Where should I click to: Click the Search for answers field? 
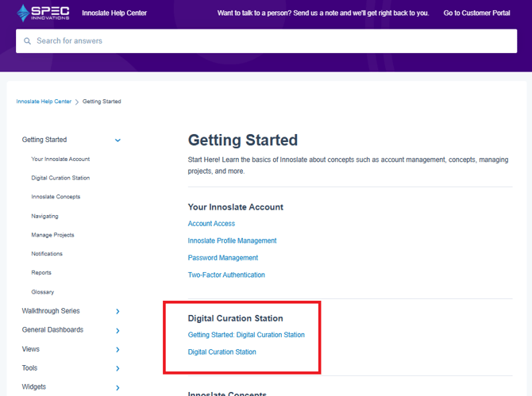[266, 41]
